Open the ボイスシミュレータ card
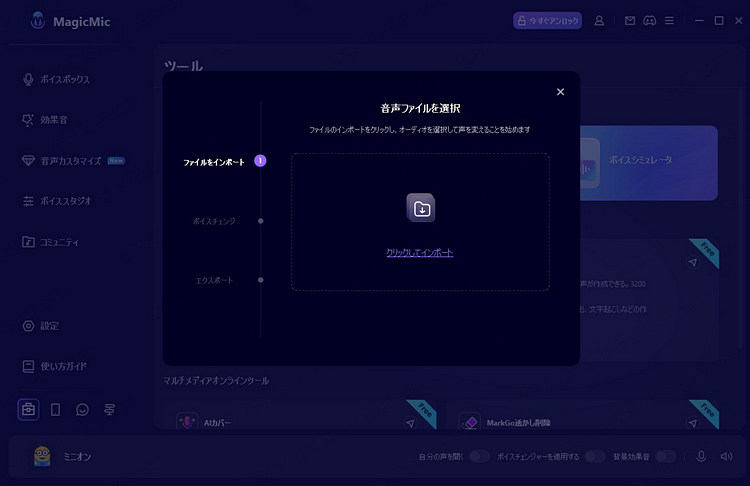Image resolution: width=750 pixels, height=486 pixels. click(649, 163)
